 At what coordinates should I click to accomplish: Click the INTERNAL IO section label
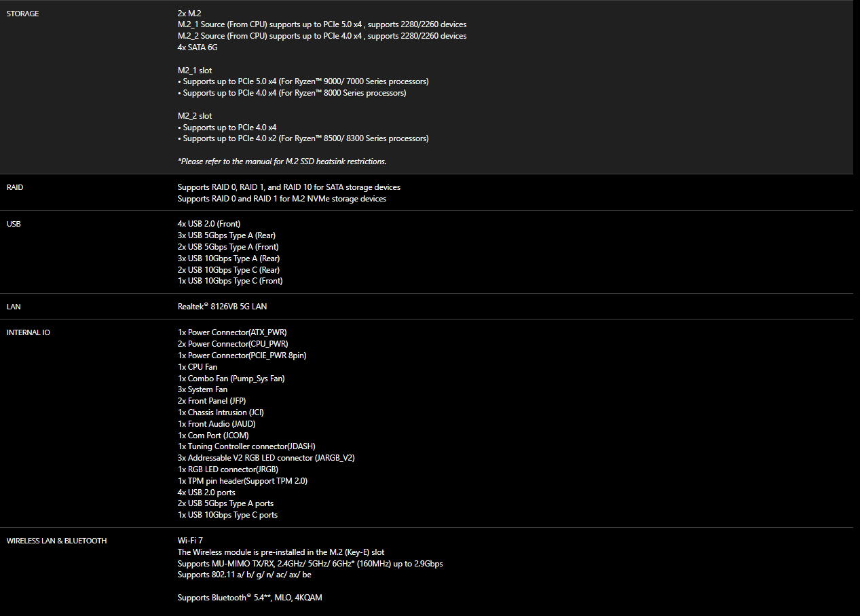coord(28,332)
